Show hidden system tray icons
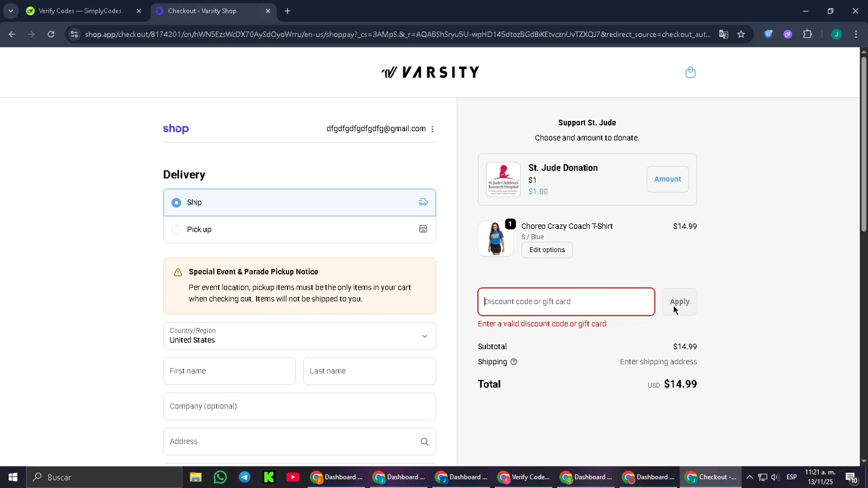The width and height of the screenshot is (868, 488). (749, 478)
